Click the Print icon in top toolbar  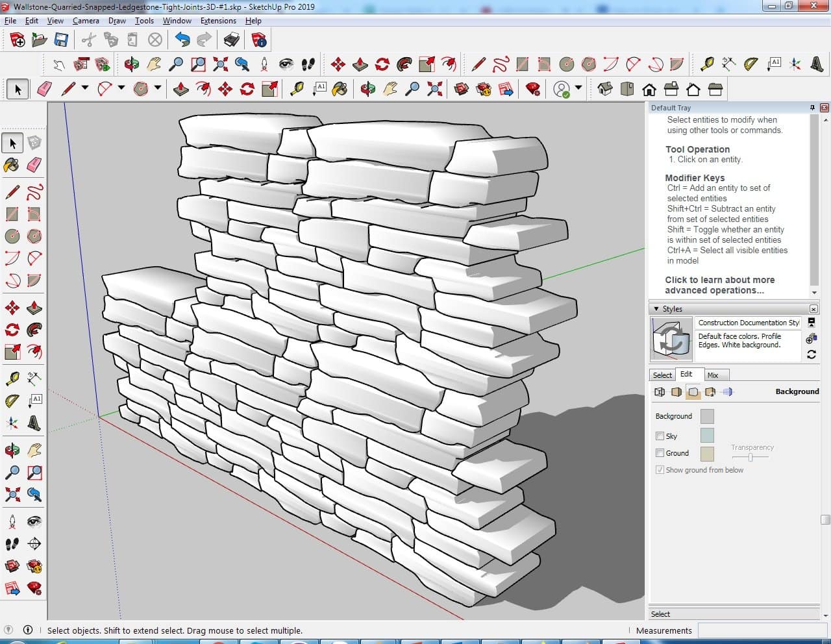pos(232,40)
